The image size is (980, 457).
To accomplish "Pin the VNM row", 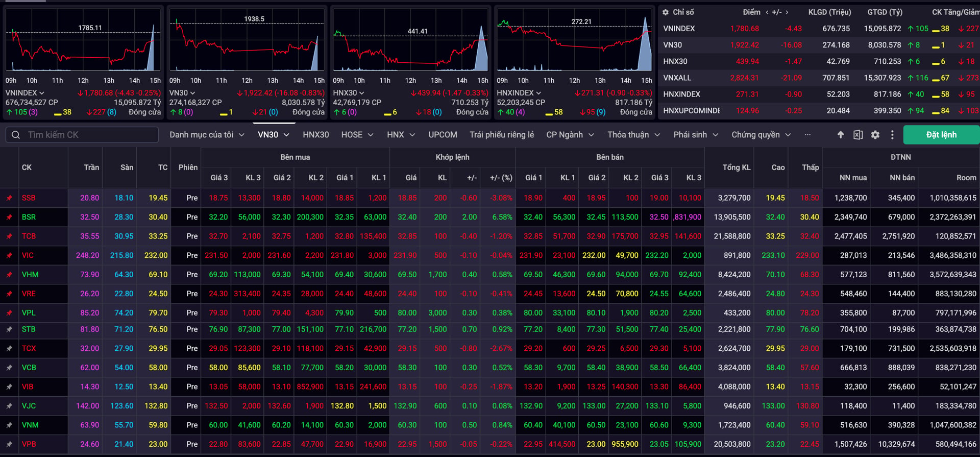I will [9, 425].
